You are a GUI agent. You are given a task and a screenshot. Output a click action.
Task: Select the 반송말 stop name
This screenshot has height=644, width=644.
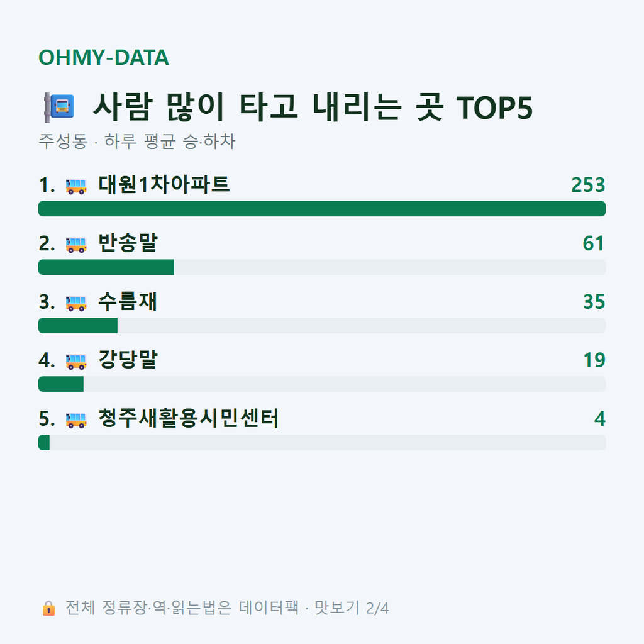click(x=128, y=243)
